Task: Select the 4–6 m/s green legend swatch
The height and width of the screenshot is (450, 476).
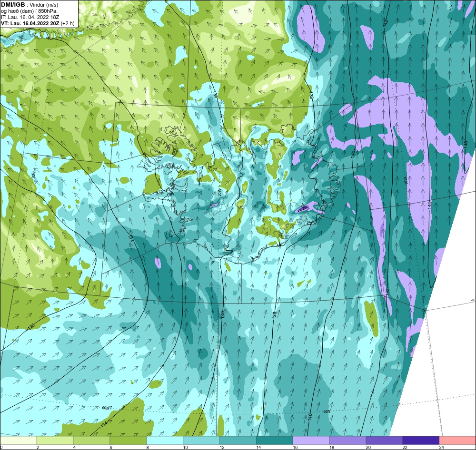Action: [91, 440]
